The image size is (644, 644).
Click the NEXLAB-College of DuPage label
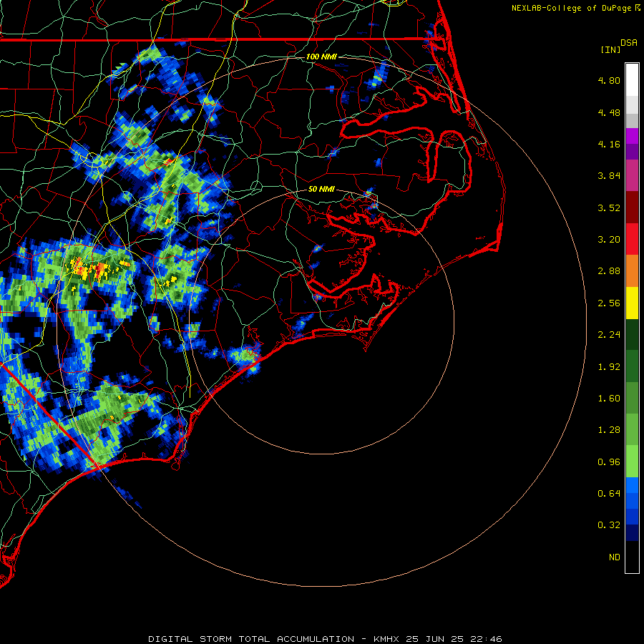571,8
